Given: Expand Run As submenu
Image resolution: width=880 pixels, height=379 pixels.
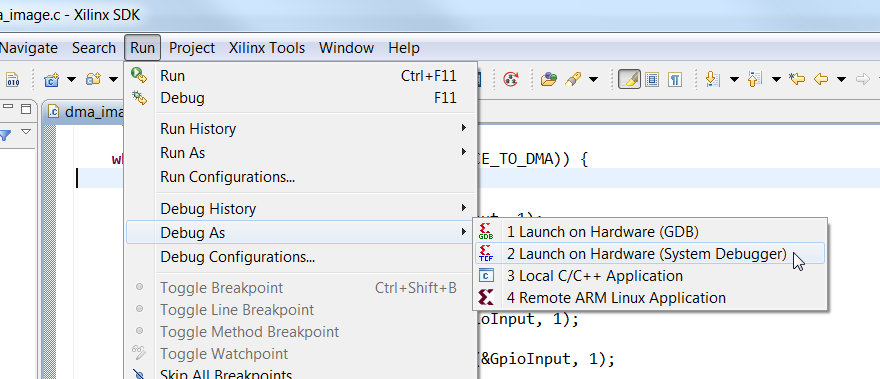Looking at the screenshot, I should click(301, 153).
